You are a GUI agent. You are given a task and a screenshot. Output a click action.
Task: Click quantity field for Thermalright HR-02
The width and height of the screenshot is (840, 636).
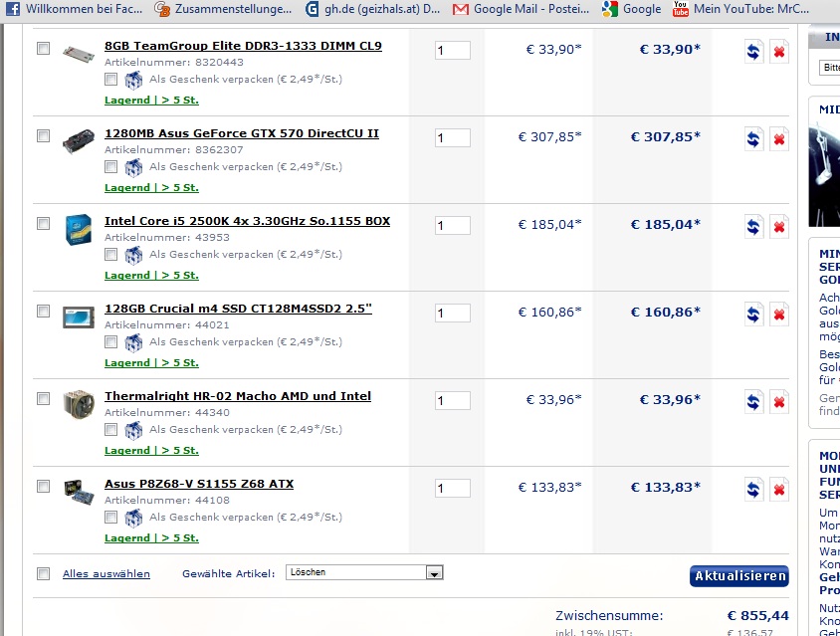453,400
